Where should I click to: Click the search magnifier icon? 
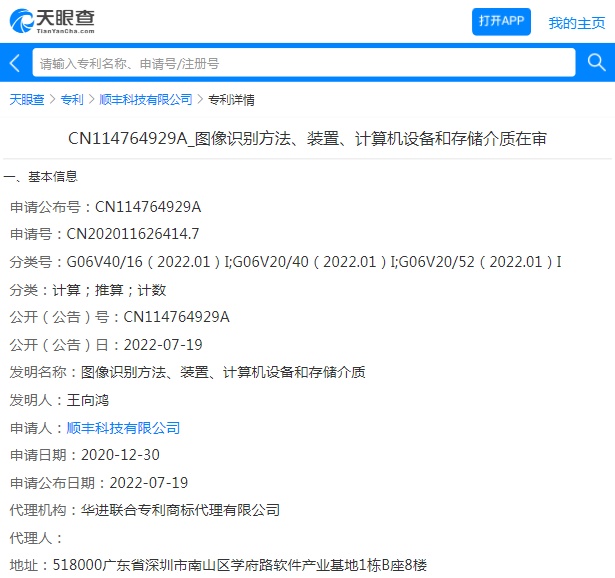[x=596, y=62]
